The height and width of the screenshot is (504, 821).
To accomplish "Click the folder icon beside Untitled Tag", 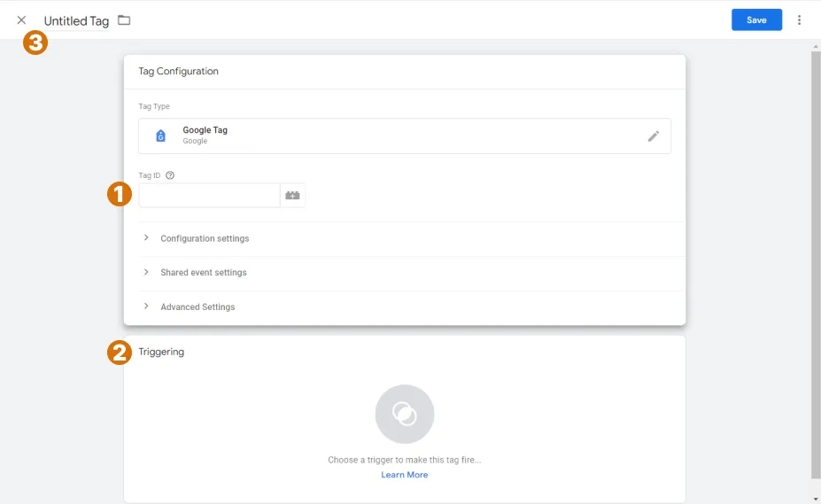I will (x=124, y=19).
